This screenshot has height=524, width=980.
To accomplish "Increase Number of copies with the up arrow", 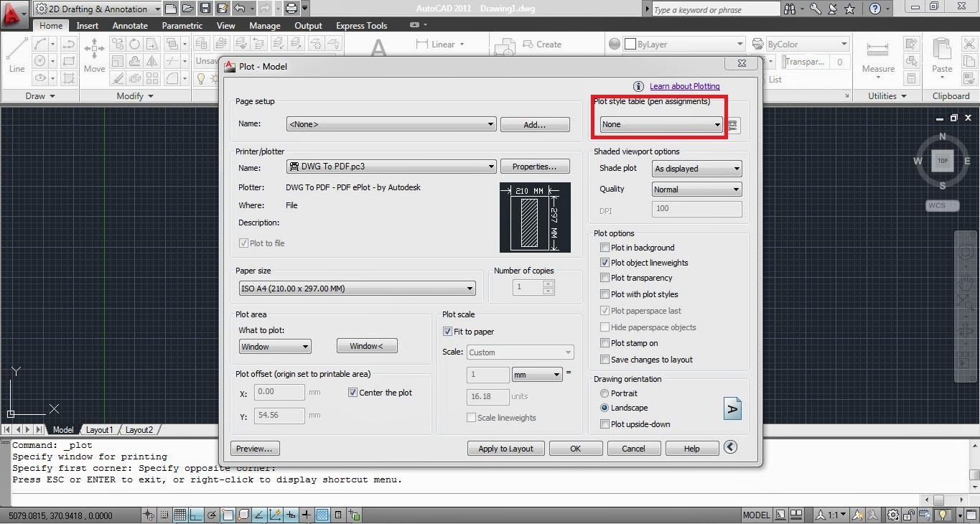I will point(548,284).
